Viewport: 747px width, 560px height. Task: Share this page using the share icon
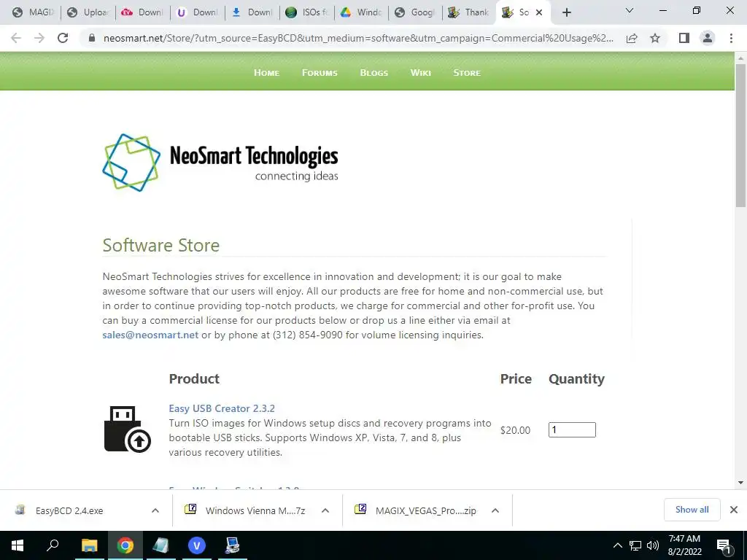(x=632, y=38)
